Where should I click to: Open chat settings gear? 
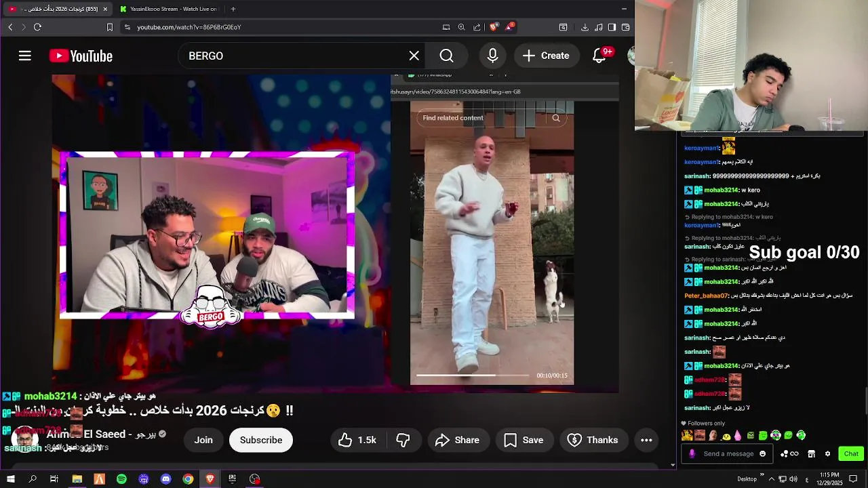(x=827, y=454)
